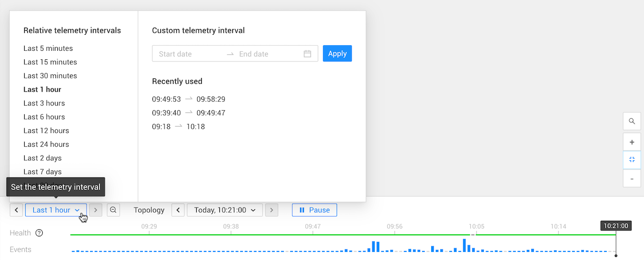Click the fit-to-screen collapse icon
The image size is (644, 260).
click(x=632, y=160)
